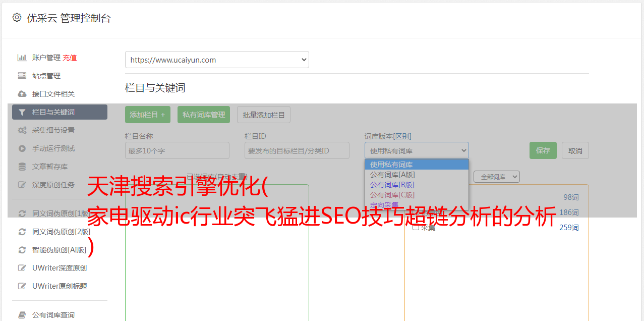
Task: Click the 259词 count
Action: 569,228
